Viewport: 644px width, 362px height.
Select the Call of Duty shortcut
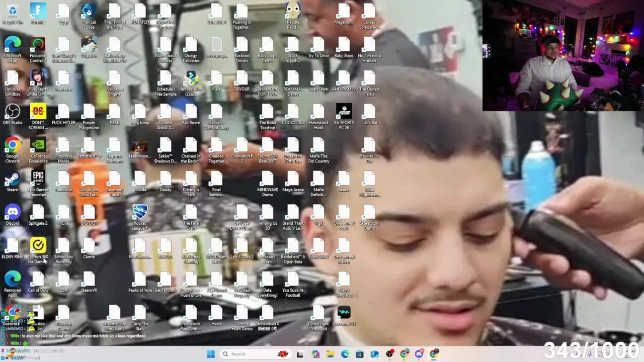coord(38,282)
